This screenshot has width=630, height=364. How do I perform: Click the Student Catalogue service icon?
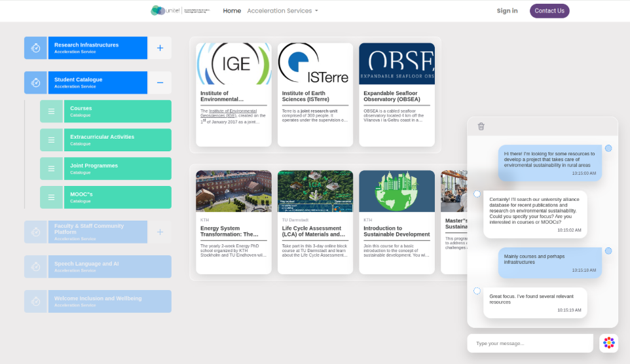(36, 82)
